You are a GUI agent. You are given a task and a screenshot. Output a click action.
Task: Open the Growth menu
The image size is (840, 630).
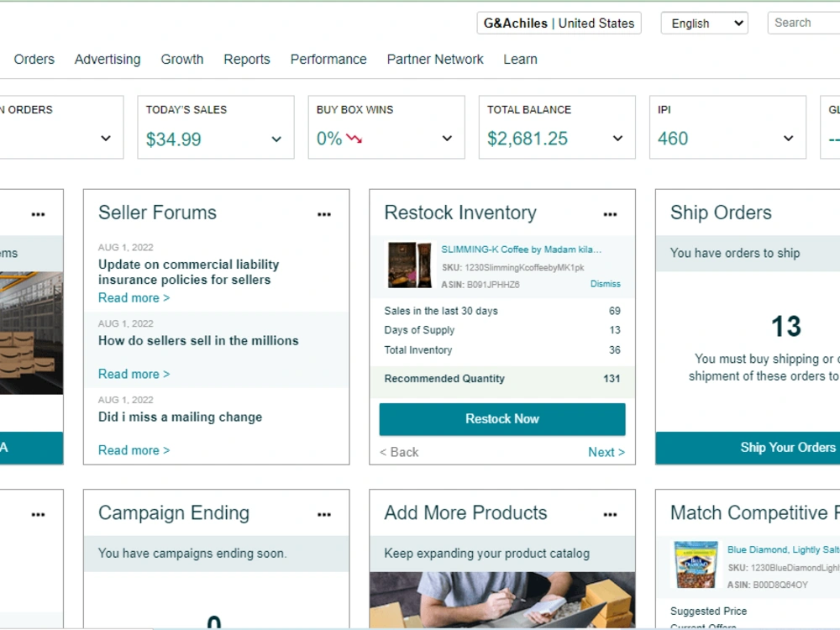pos(182,59)
